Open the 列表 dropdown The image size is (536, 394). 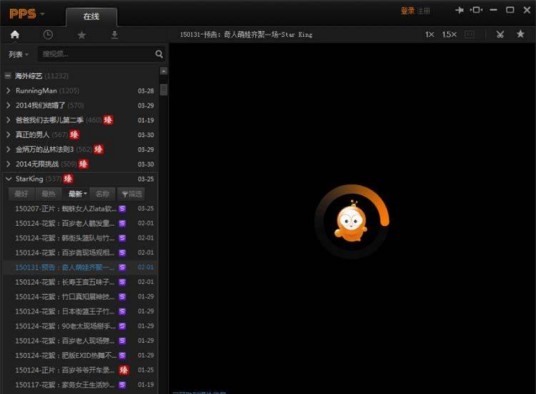pyautogui.click(x=18, y=54)
